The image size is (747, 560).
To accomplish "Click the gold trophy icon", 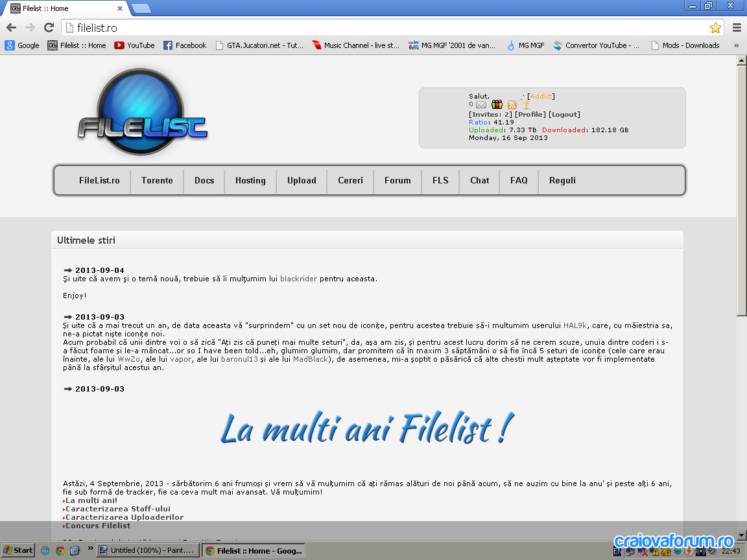I will click(526, 104).
